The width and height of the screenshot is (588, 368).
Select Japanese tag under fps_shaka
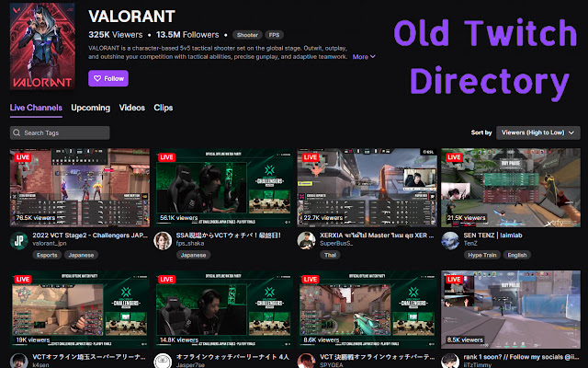[194, 256]
